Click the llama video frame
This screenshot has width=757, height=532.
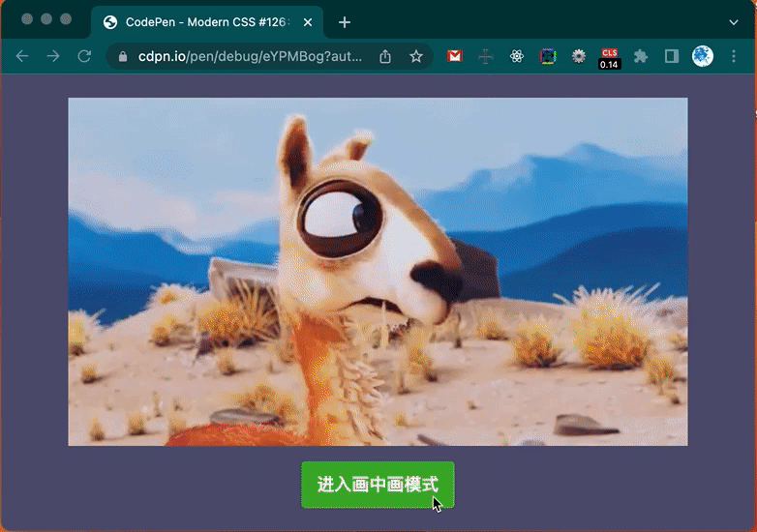[x=378, y=272]
